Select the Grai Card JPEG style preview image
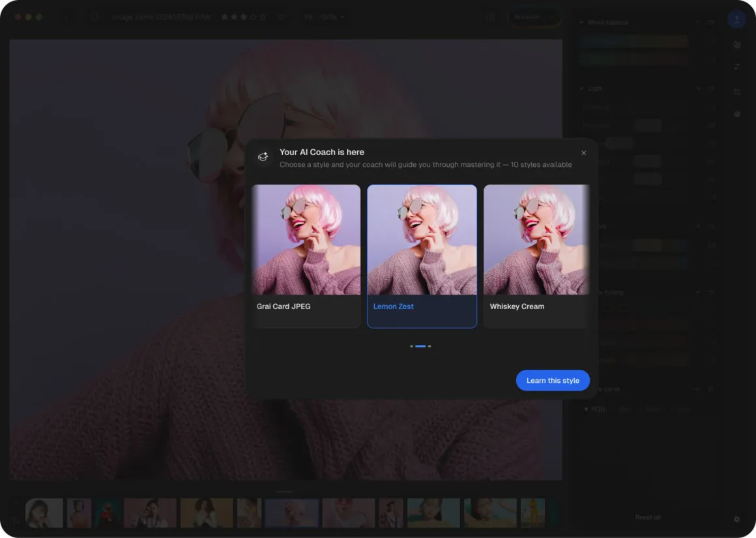 click(306, 240)
